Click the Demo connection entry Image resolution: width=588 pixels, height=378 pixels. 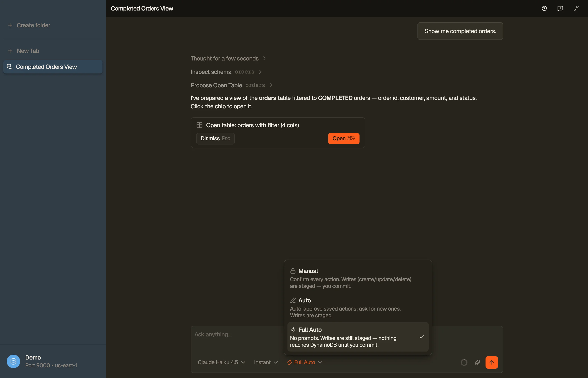pyautogui.click(x=53, y=361)
